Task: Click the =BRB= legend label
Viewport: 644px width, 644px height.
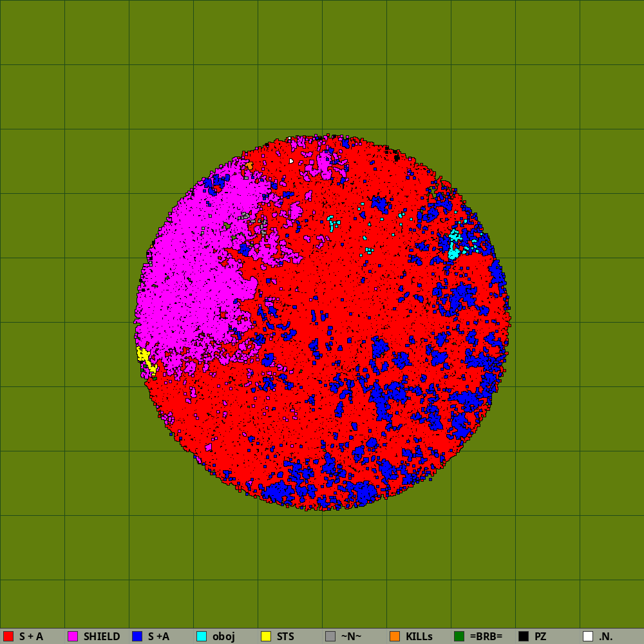Action: [x=486, y=637]
